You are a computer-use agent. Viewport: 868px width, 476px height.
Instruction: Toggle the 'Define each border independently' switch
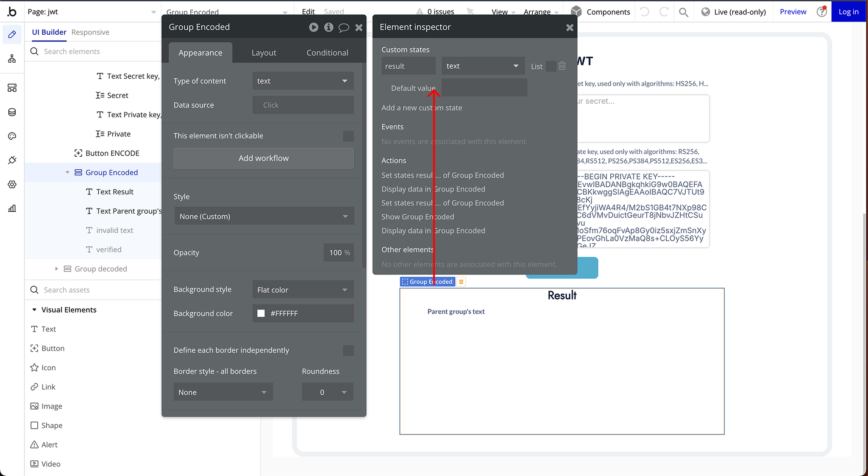(348, 351)
